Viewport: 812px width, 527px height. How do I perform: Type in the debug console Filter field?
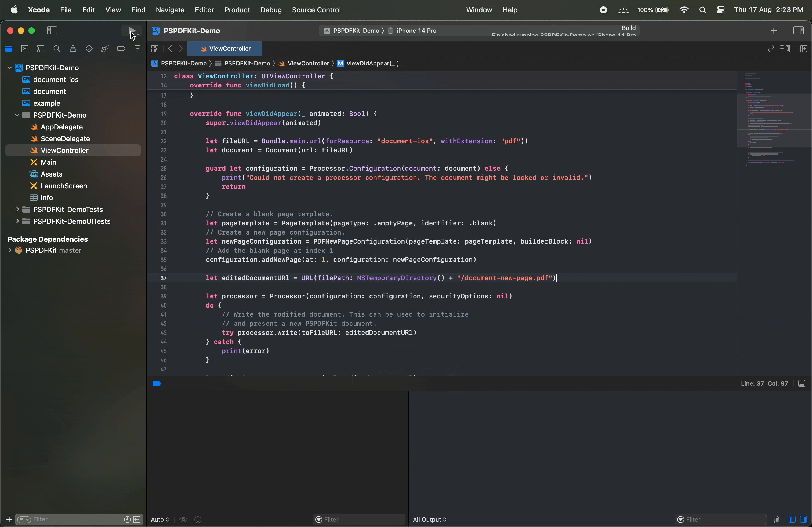[x=720, y=519]
